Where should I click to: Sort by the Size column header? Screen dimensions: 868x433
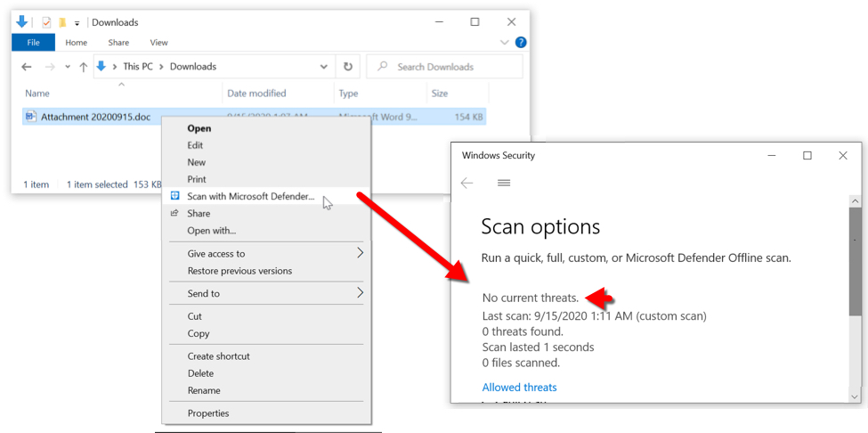click(458, 94)
